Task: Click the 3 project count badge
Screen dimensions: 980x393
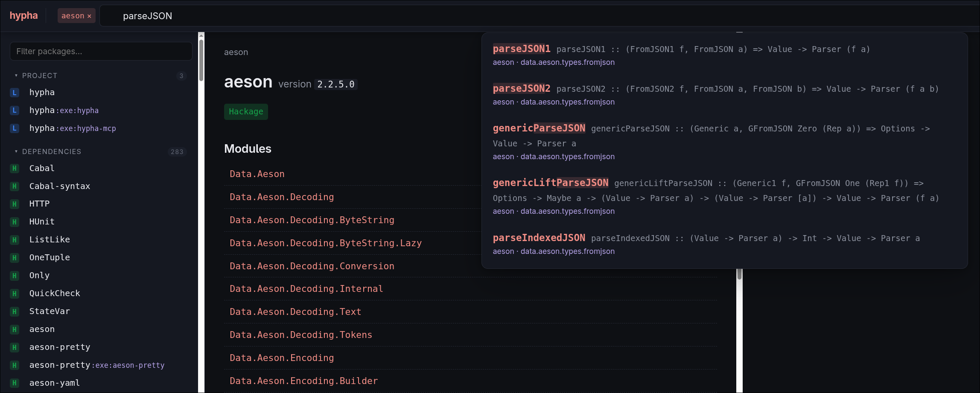Action: (x=181, y=76)
